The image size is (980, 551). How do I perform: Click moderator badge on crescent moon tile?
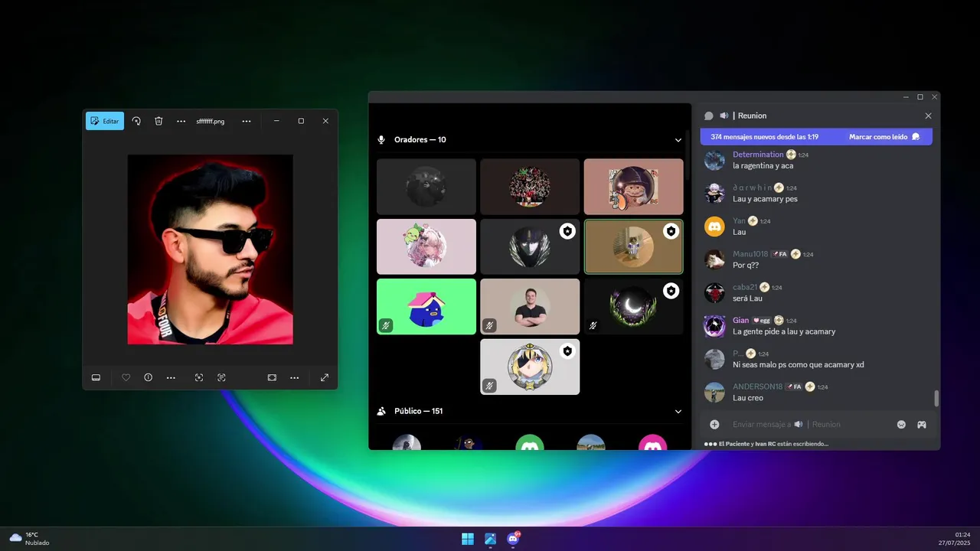pyautogui.click(x=671, y=291)
